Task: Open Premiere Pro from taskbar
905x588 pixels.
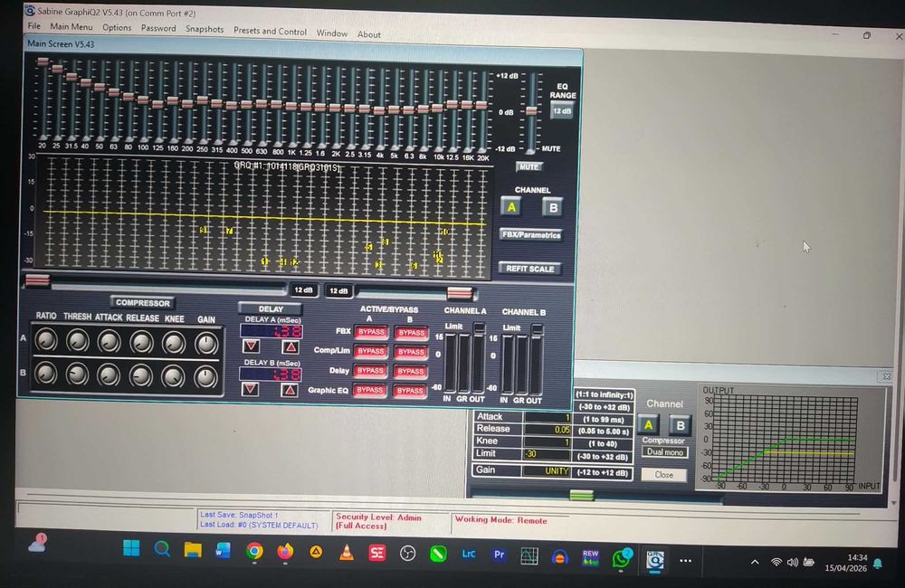Action: coord(499,555)
